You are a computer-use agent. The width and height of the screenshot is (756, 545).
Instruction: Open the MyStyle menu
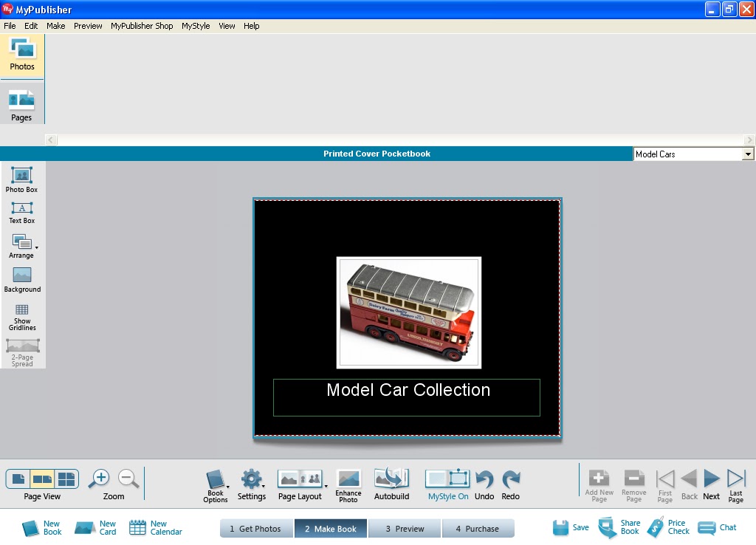click(196, 26)
